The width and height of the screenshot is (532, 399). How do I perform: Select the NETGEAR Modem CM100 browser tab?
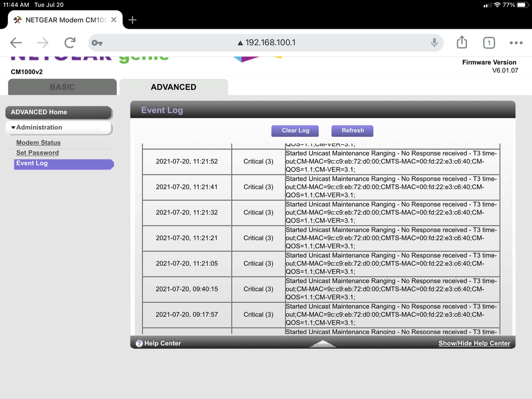pos(61,20)
